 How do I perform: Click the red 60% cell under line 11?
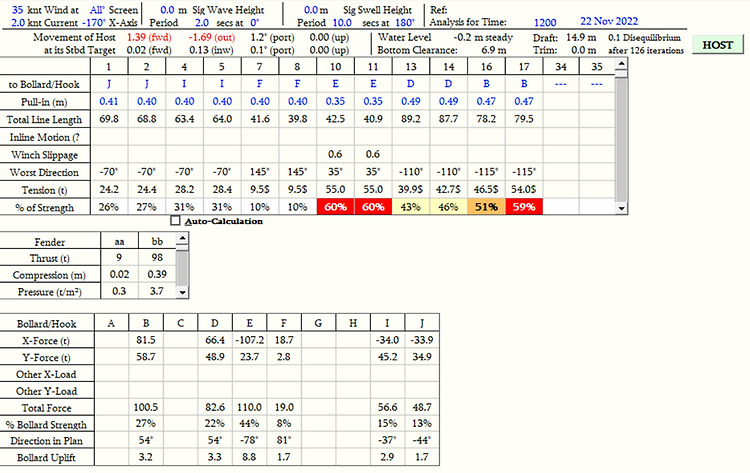(373, 207)
